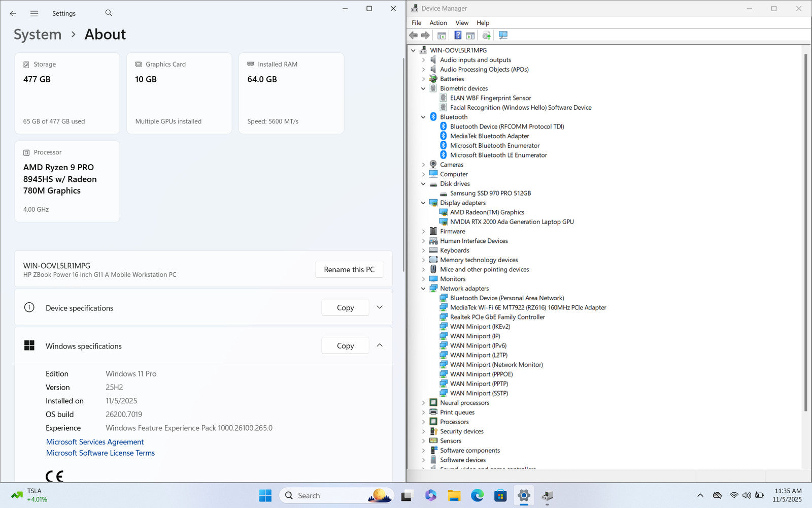Open the blue Help icon in toolbar
This screenshot has height=508, width=812.
point(458,36)
